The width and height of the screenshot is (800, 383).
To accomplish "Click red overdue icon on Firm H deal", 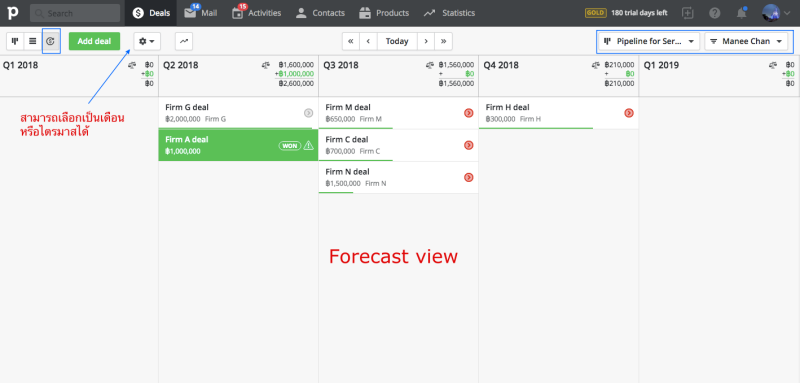I will [x=629, y=113].
